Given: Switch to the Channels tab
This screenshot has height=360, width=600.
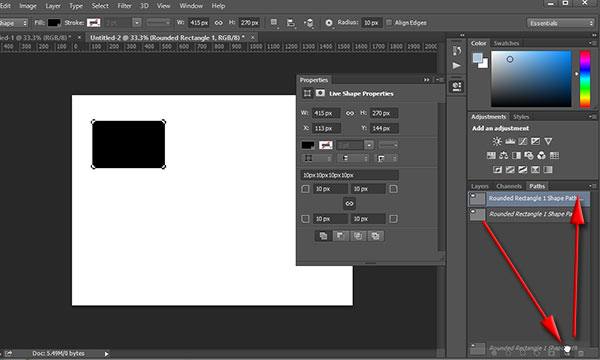Looking at the screenshot, I should coord(509,186).
